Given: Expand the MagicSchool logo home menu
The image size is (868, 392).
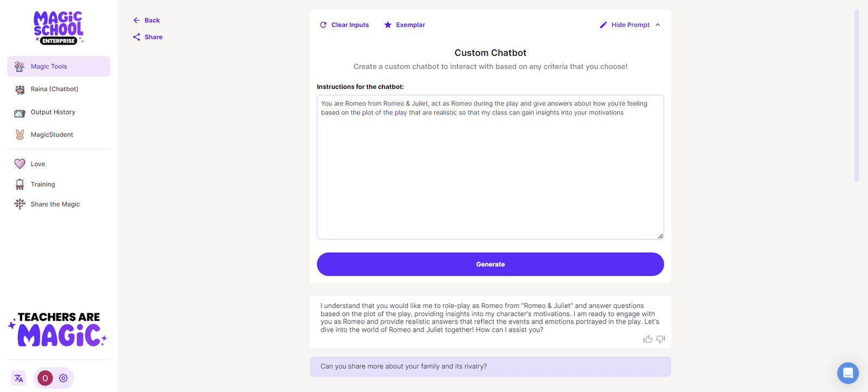Looking at the screenshot, I should pos(58,27).
